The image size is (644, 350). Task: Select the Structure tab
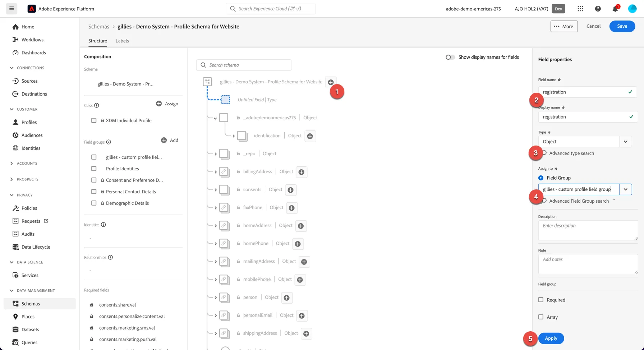[x=98, y=41]
